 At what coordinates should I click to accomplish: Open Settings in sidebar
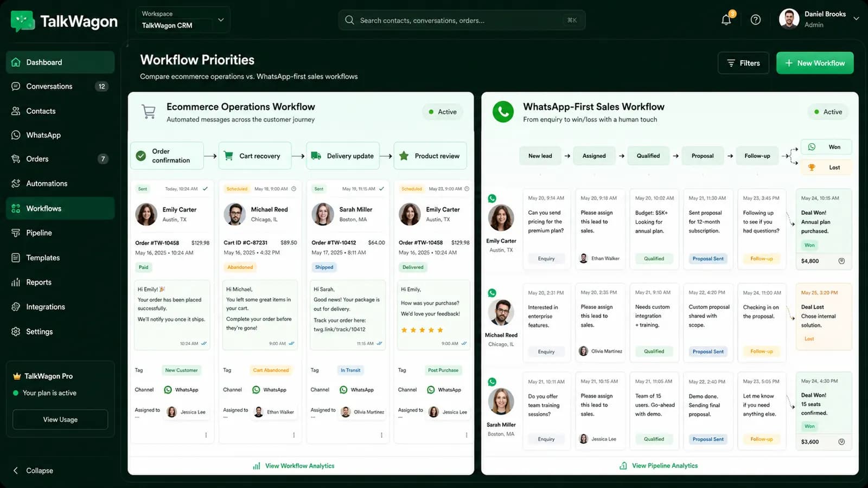(x=60, y=331)
